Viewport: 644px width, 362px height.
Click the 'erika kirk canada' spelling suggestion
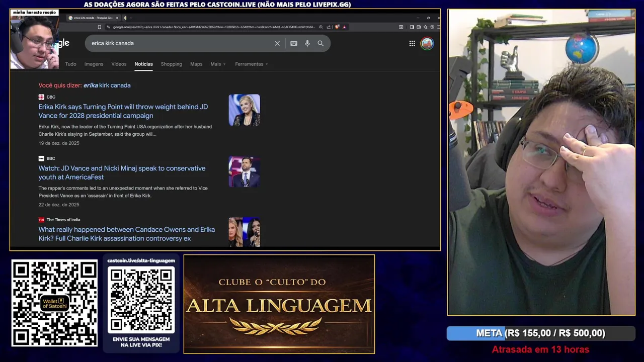pos(107,85)
